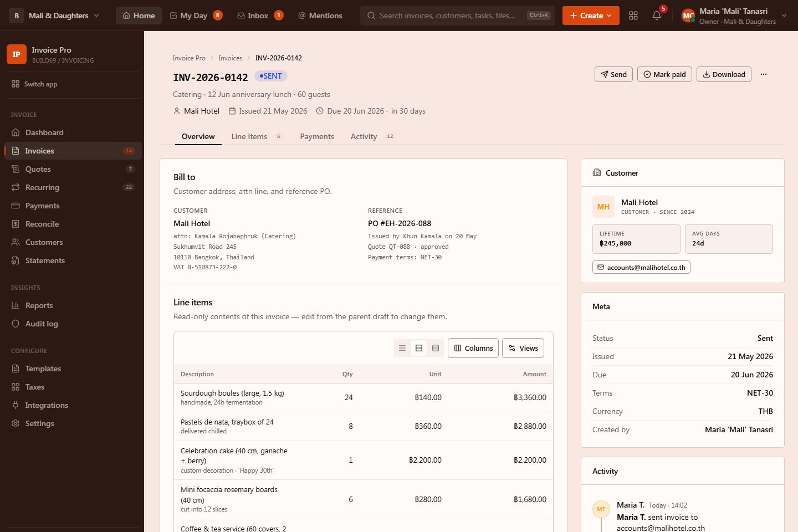Open the Audit log in the sidebar
The width and height of the screenshot is (798, 532).
point(73,324)
